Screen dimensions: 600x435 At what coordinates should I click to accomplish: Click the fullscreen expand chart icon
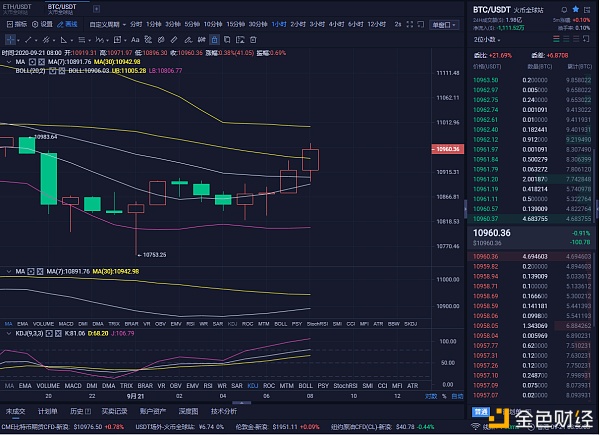pos(409,24)
